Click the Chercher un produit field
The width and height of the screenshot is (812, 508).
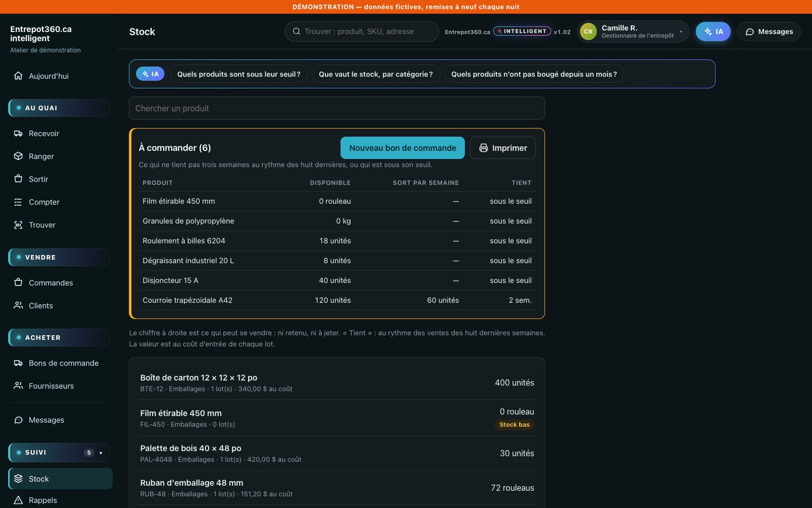(337, 108)
